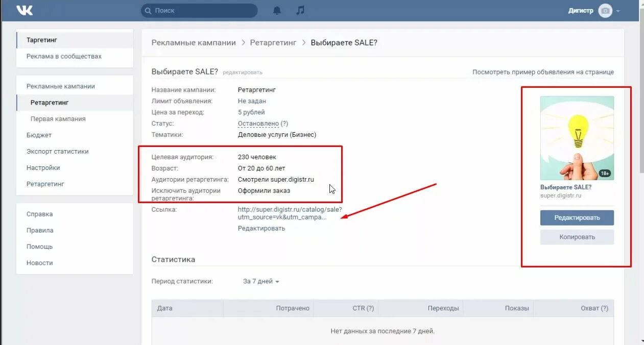
Task: Click Редактировать under the link
Action: tap(261, 229)
